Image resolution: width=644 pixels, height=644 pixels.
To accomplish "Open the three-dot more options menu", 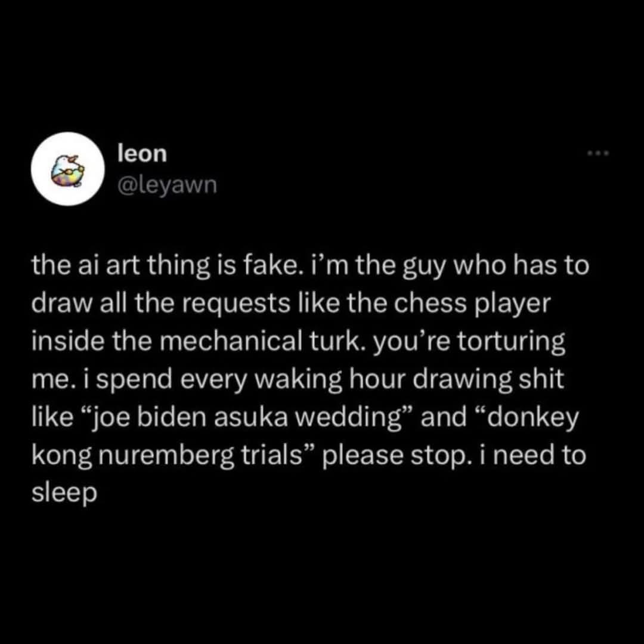I will click(x=598, y=154).
